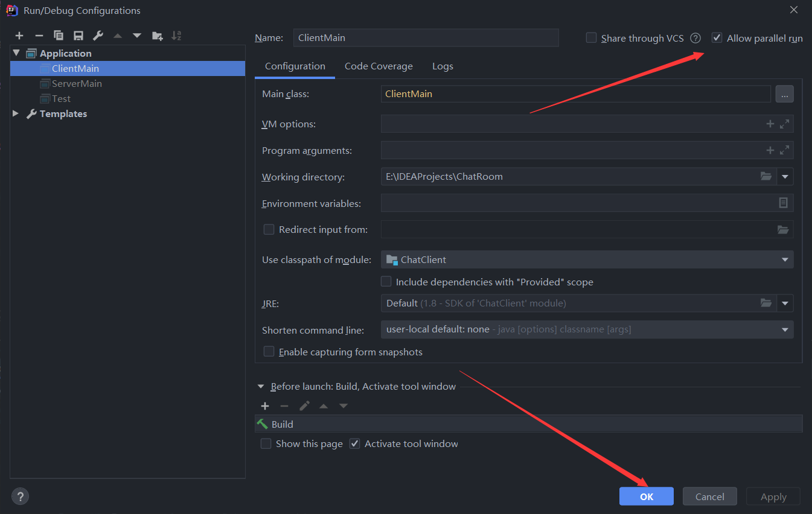Image resolution: width=812 pixels, height=514 pixels.
Task: Insert macro plus in VM options field
Action: [x=770, y=124]
